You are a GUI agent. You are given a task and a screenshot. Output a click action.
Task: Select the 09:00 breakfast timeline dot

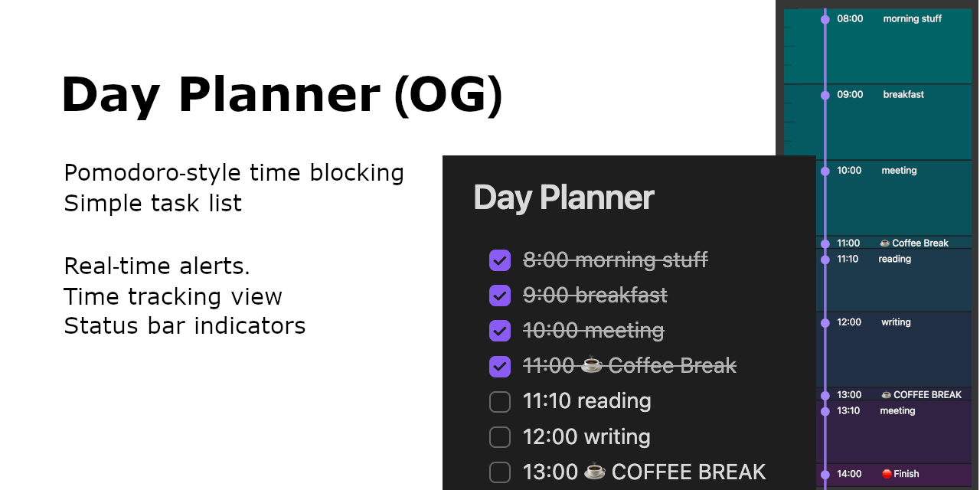pyautogui.click(x=825, y=96)
